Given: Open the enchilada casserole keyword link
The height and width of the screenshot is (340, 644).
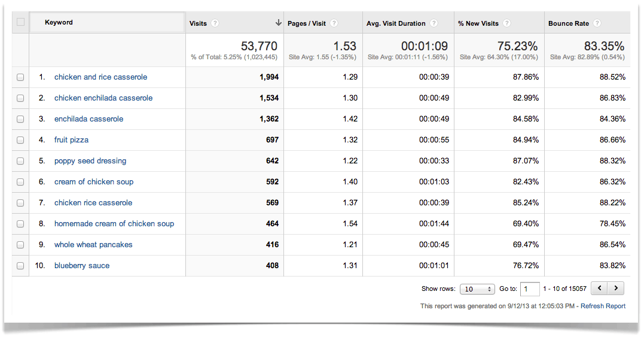Looking at the screenshot, I should 88,119.
